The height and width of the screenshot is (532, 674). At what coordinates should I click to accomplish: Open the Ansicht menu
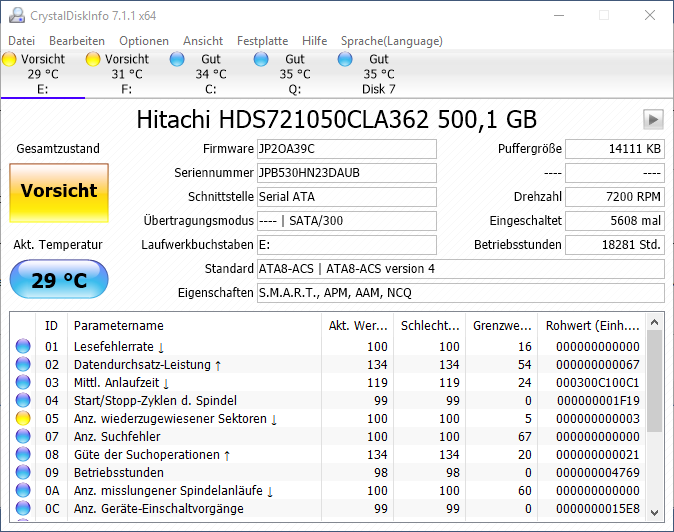(x=203, y=41)
